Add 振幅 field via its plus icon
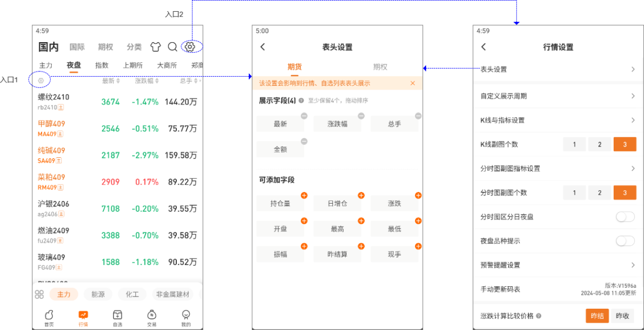Screen dimensions: 644x330 click(304, 246)
